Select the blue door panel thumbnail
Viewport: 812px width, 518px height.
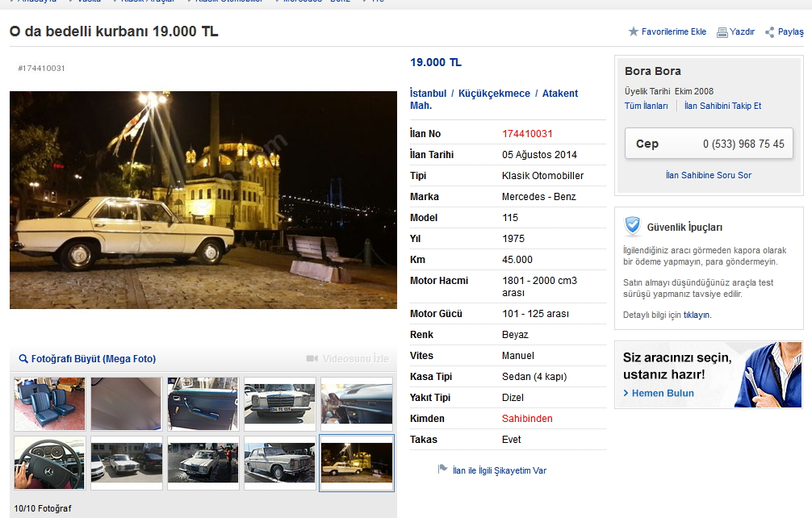[x=203, y=403]
